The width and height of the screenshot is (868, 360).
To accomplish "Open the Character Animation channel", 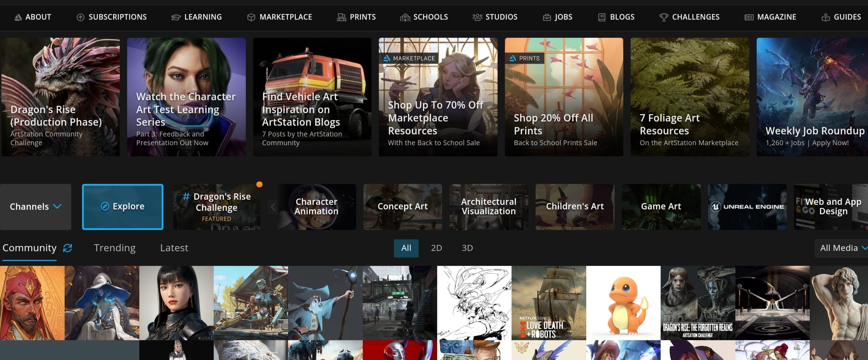I will (x=316, y=207).
